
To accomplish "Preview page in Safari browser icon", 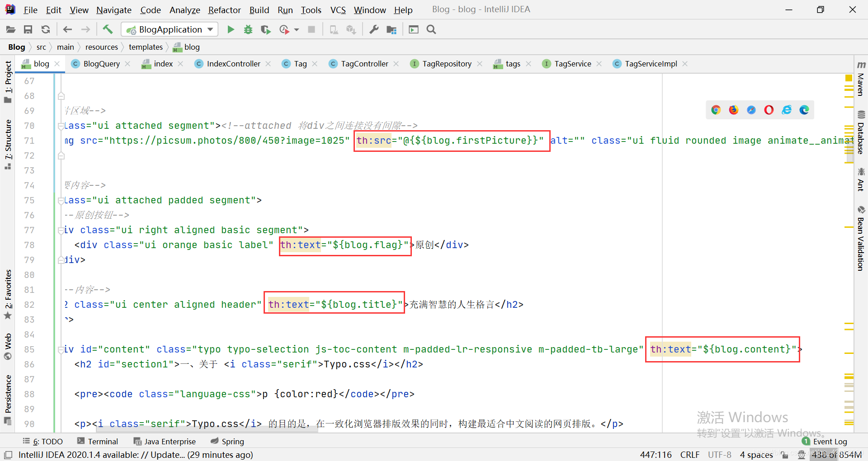I will click(751, 110).
